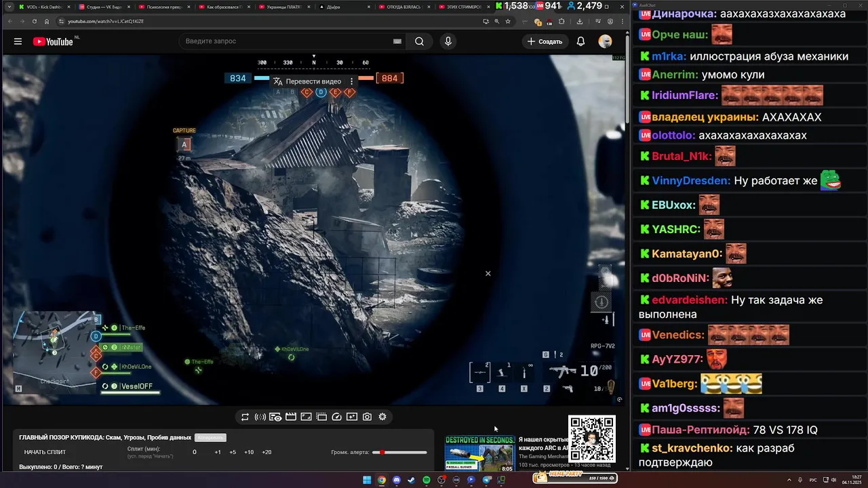The width and height of the screenshot is (868, 488).
Task: Click the YouTube search magnifier button
Action: [x=419, y=41]
